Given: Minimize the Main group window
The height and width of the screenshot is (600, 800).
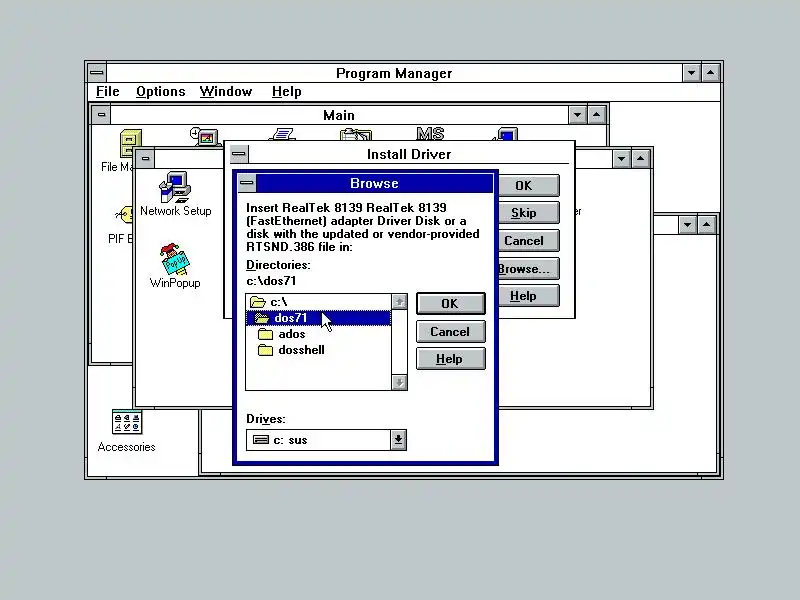Looking at the screenshot, I should pos(577,115).
